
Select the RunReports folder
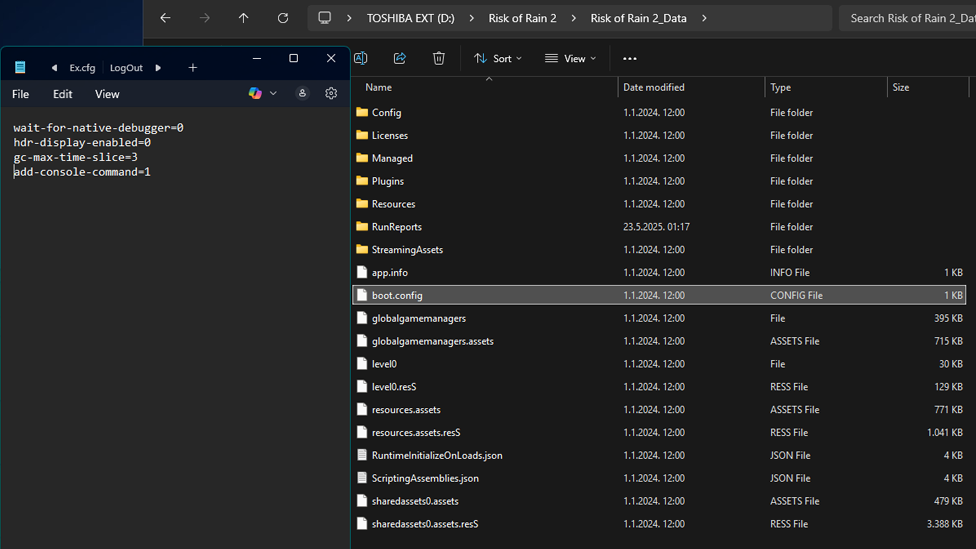tap(659, 227)
